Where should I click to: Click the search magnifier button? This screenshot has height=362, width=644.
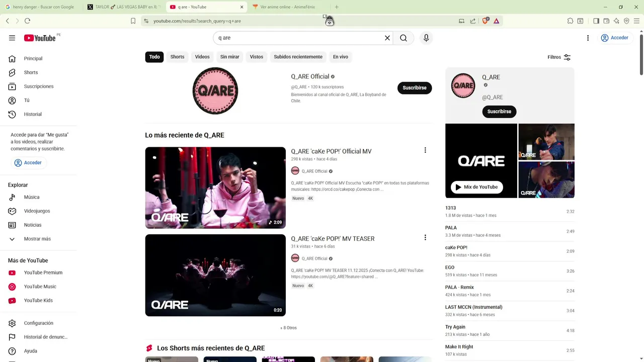coord(404,38)
